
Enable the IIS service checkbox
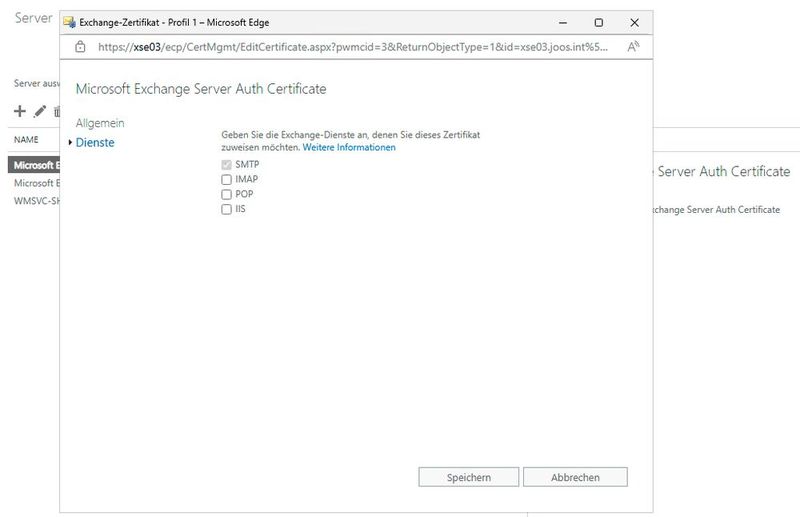coord(227,209)
